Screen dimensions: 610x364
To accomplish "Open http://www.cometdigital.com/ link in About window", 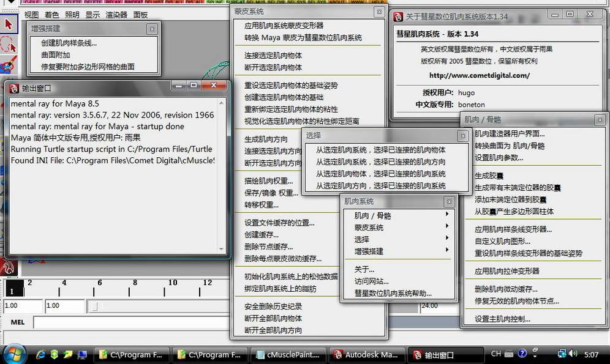I will (x=480, y=75).
